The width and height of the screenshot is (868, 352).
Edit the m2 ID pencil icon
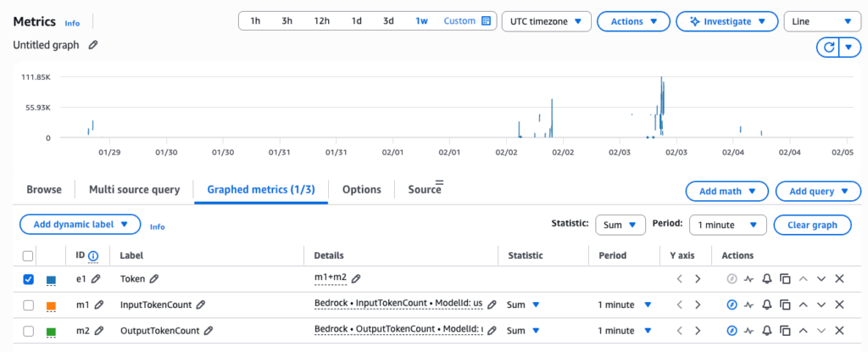click(99, 331)
